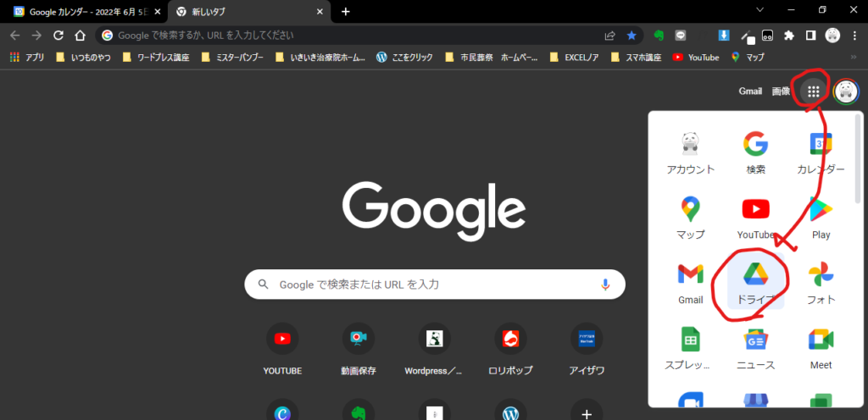Screen dimensions: 868x420
Task: Reload the page using the refresh button
Action: click(58, 36)
